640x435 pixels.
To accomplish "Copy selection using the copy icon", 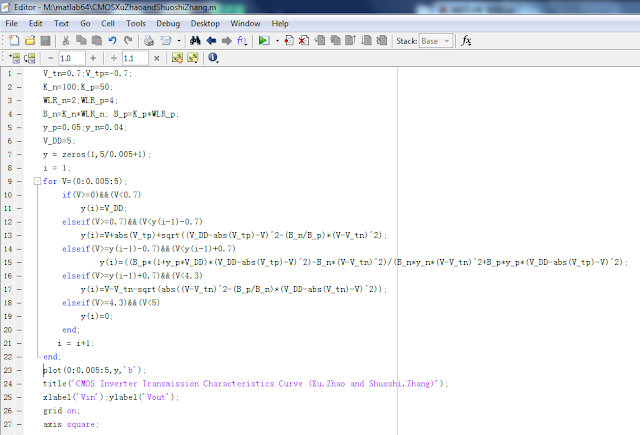I will point(81,40).
